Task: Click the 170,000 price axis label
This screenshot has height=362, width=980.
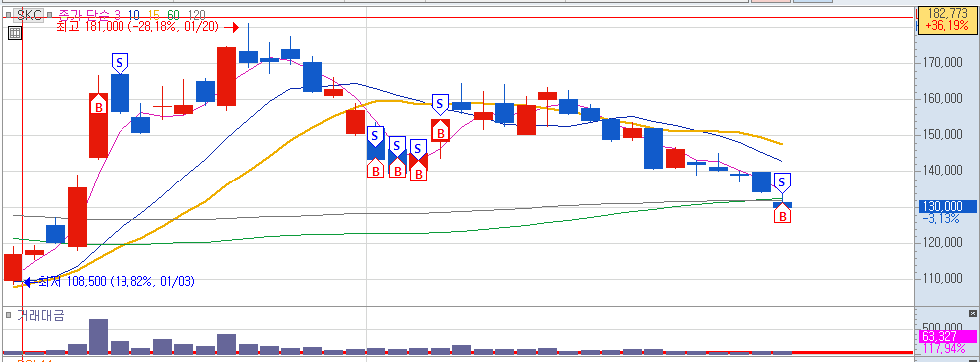Action: (943, 63)
